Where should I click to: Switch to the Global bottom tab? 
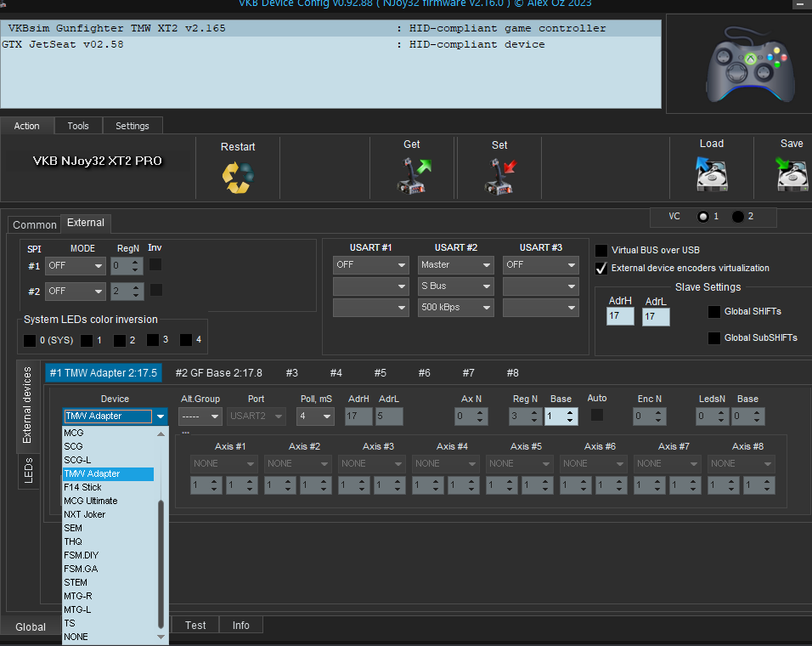(x=31, y=626)
